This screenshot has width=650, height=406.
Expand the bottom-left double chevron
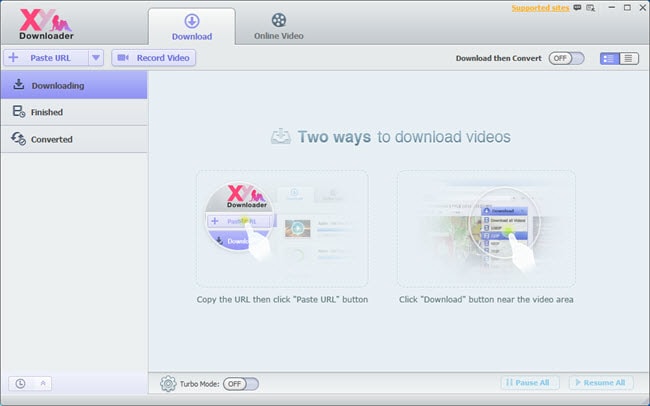(x=43, y=384)
